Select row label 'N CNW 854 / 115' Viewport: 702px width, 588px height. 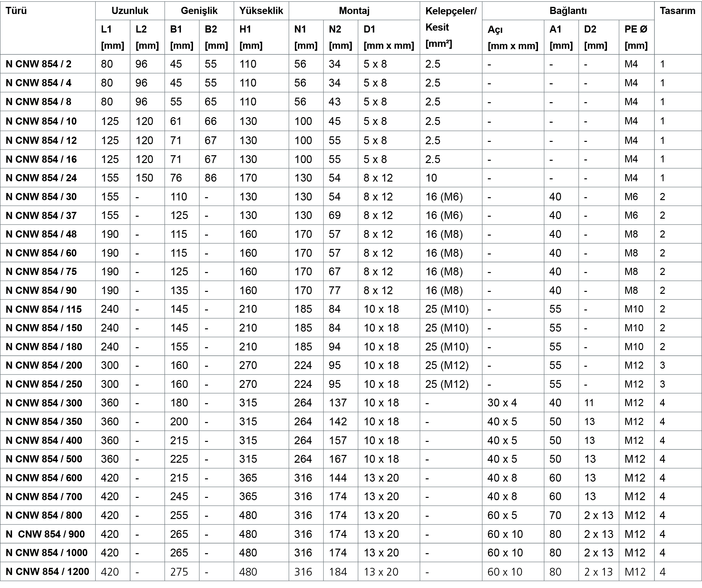[44, 309]
